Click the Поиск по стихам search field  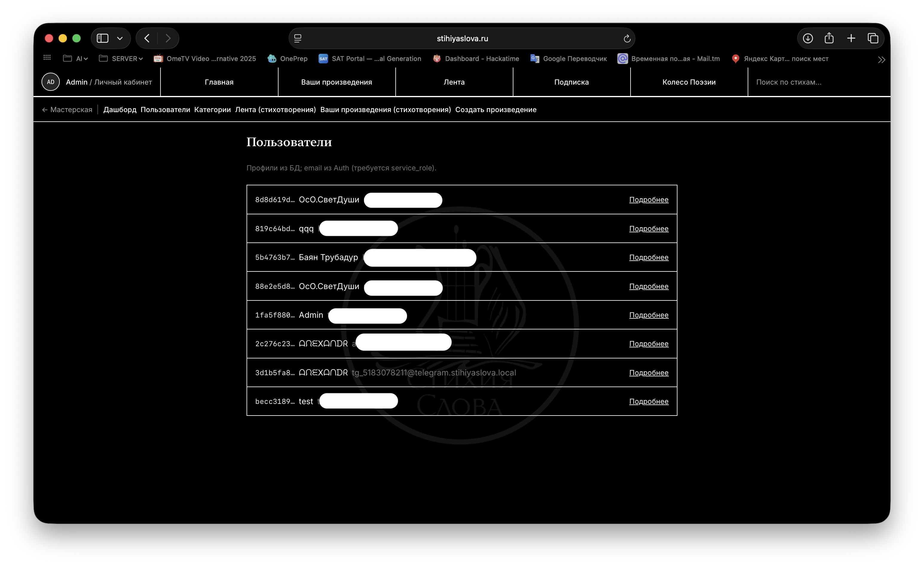[819, 82]
